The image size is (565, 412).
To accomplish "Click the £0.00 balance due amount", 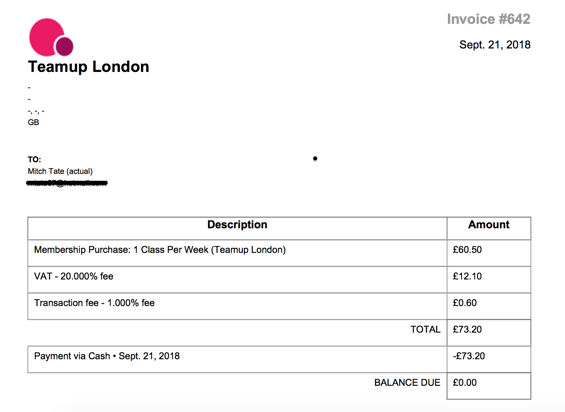I will pyautogui.click(x=464, y=382).
